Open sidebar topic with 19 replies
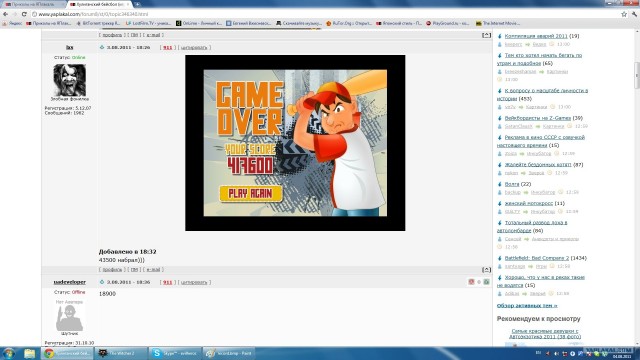The width and height of the screenshot is (640, 360). (x=536, y=36)
